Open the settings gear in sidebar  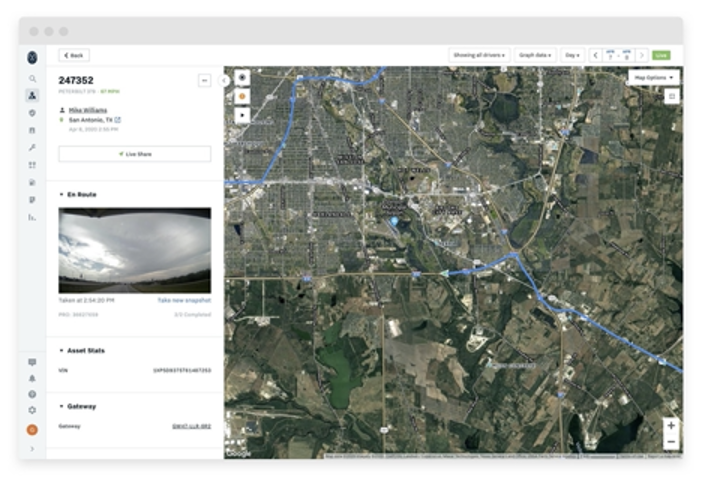pyautogui.click(x=32, y=410)
